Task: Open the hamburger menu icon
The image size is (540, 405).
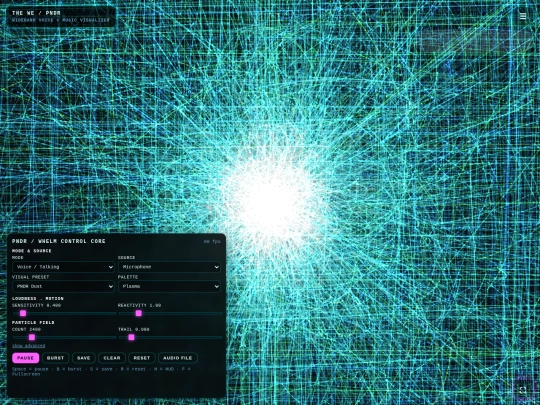Action: coord(523,16)
